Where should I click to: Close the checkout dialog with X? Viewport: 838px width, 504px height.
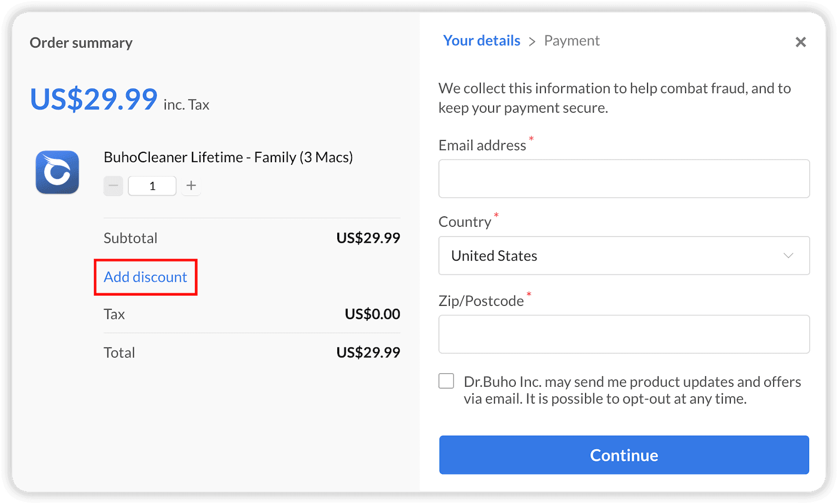tap(800, 42)
